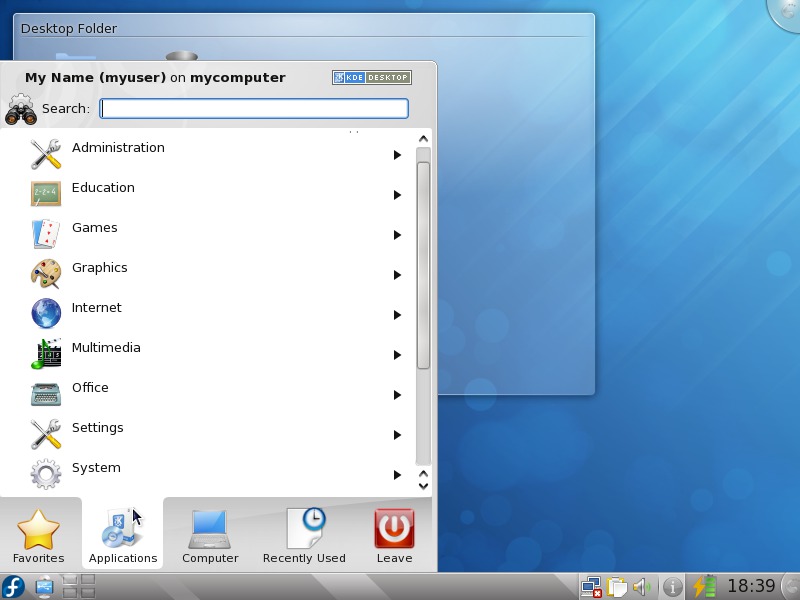Click inside the Search input field
The width and height of the screenshot is (800, 600).
tap(254, 109)
